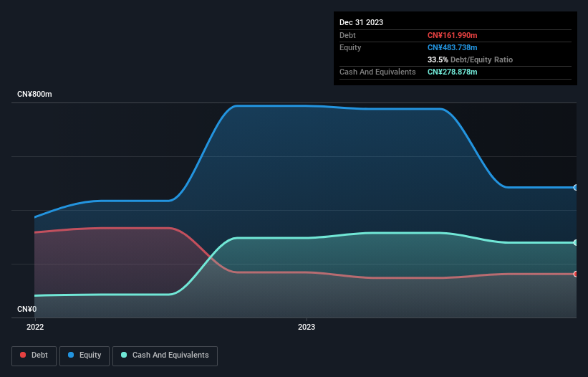This screenshot has height=377, width=588.
Task: Click the Cash value CN¥278.878m
Action: (x=452, y=72)
